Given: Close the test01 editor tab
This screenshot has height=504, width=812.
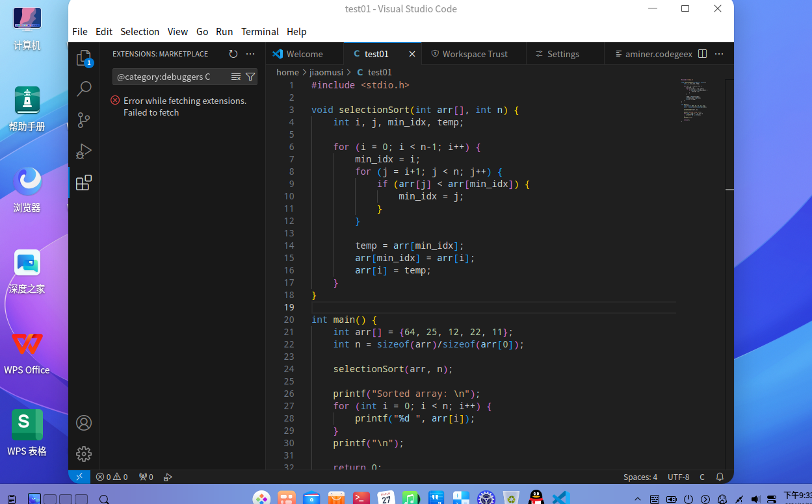Looking at the screenshot, I should click(412, 54).
